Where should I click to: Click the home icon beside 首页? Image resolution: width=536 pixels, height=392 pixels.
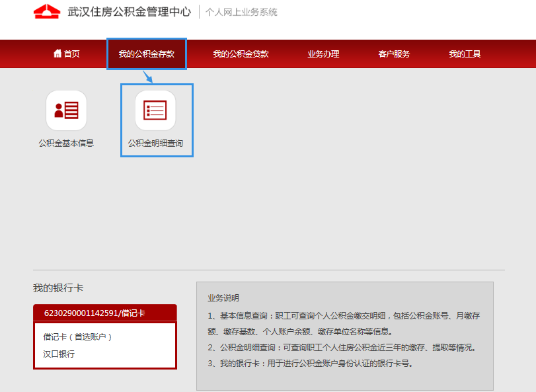(57, 54)
